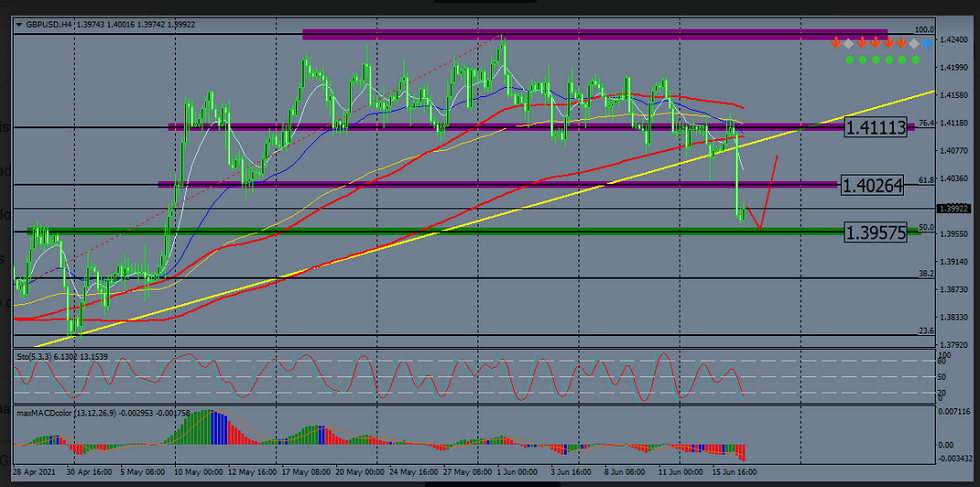
Task: Click the 10 May 00:00 time axis label
Action: [x=197, y=468]
